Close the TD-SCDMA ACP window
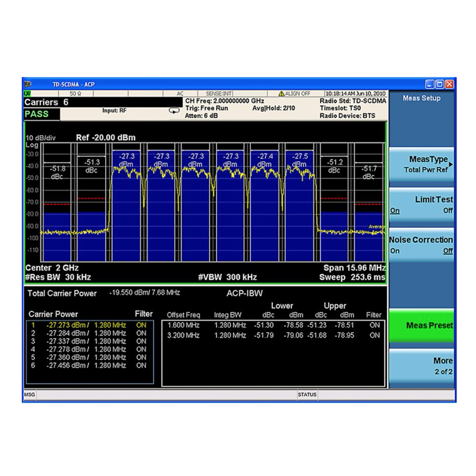Image resolution: width=476 pixels, height=476 pixels. click(x=449, y=84)
